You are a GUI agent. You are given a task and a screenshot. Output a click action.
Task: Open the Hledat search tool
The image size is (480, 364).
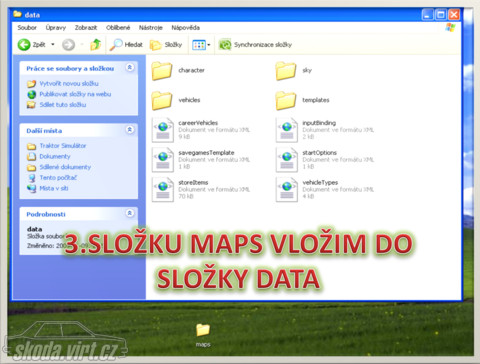126,45
